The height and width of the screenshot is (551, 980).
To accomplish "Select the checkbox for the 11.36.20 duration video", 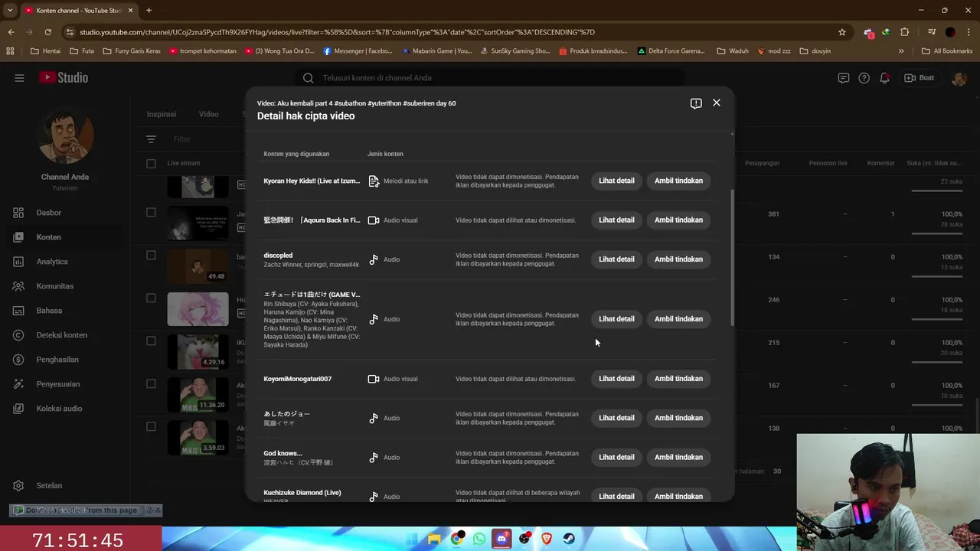I will pos(151,384).
